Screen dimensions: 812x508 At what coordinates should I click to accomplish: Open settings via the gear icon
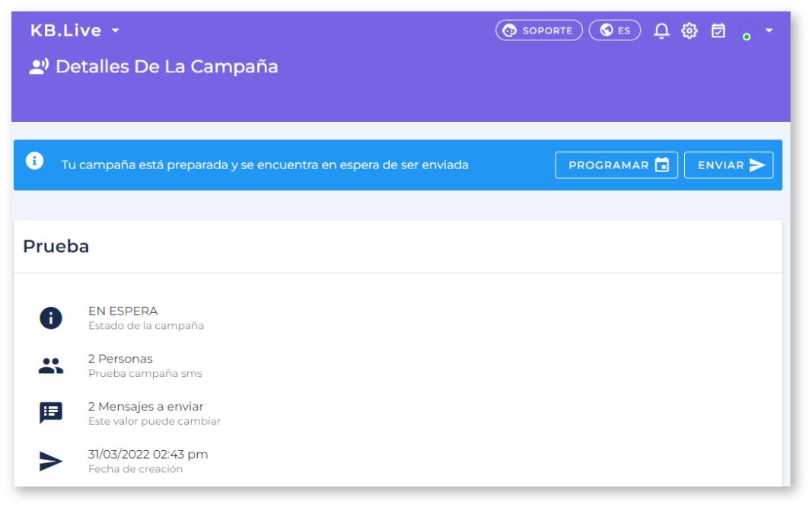pos(689,30)
